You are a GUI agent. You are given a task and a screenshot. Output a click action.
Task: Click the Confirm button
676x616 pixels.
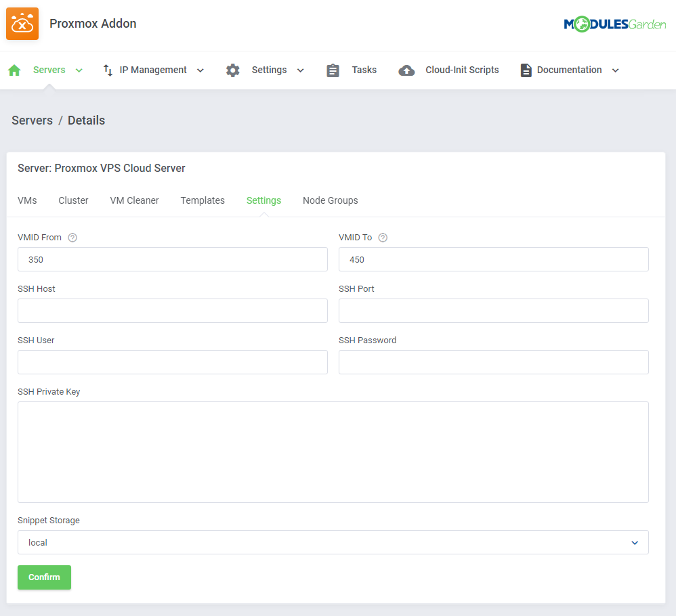(x=45, y=577)
